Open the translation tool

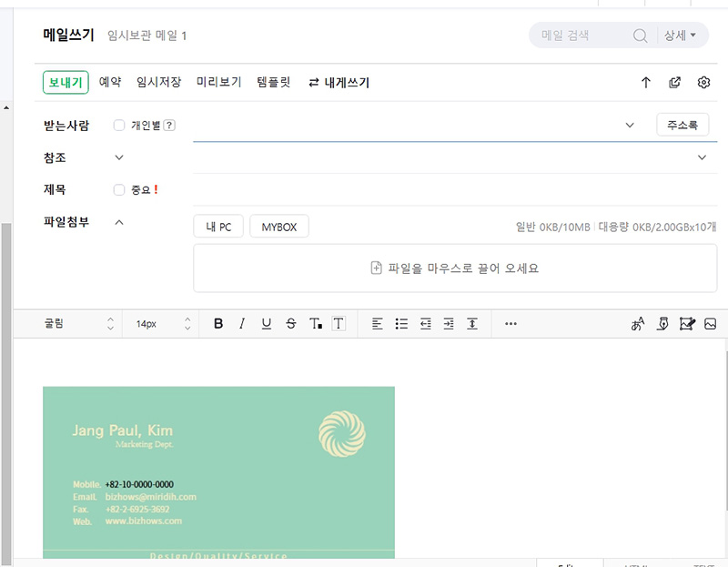[639, 323]
